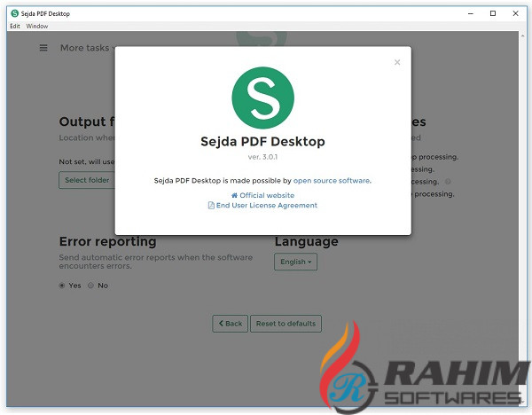Open the Edit menu
This screenshot has width=532, height=415.
click(15, 26)
